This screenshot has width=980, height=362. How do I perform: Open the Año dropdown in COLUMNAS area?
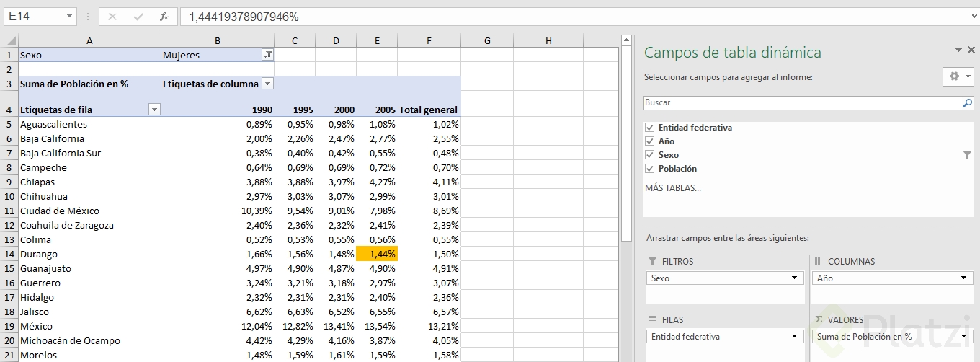(x=964, y=278)
